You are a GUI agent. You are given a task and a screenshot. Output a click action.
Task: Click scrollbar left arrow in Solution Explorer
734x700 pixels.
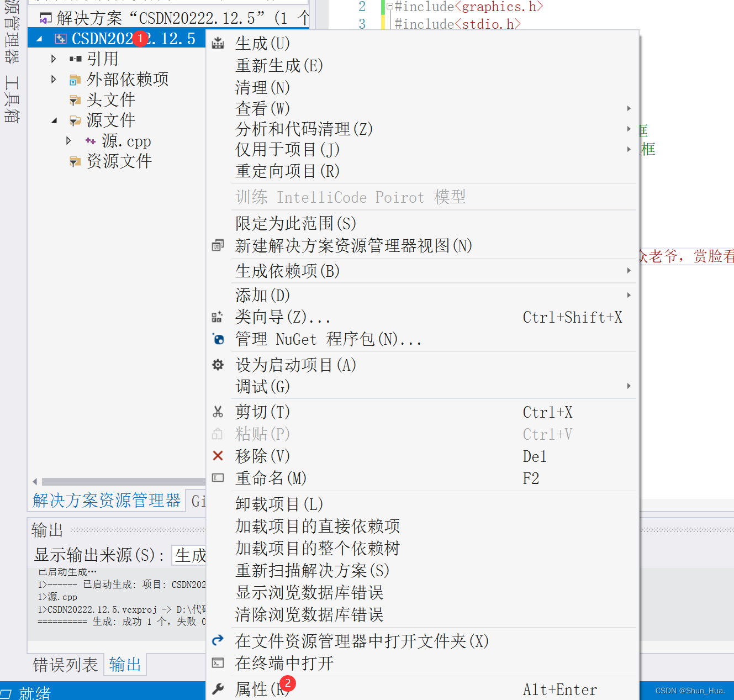(x=35, y=482)
